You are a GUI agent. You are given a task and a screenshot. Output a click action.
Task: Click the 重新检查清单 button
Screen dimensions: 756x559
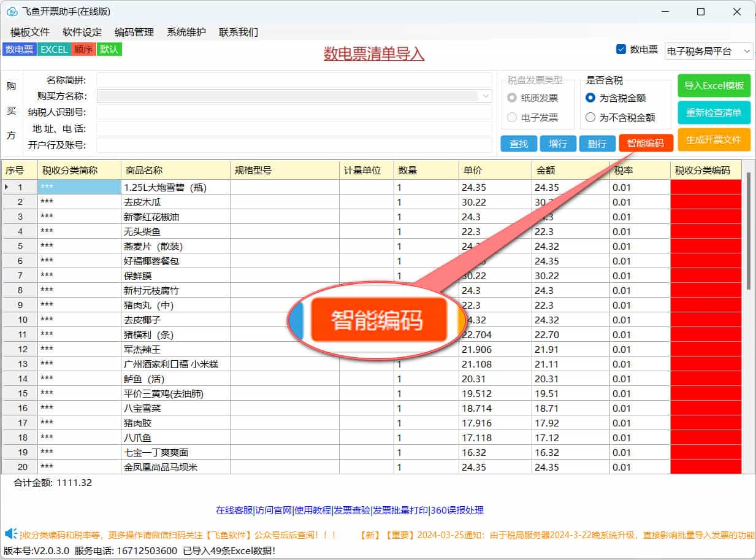(714, 113)
